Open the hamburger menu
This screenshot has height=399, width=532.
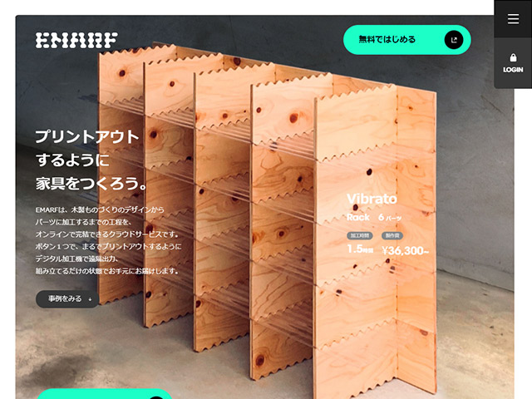[x=513, y=18]
